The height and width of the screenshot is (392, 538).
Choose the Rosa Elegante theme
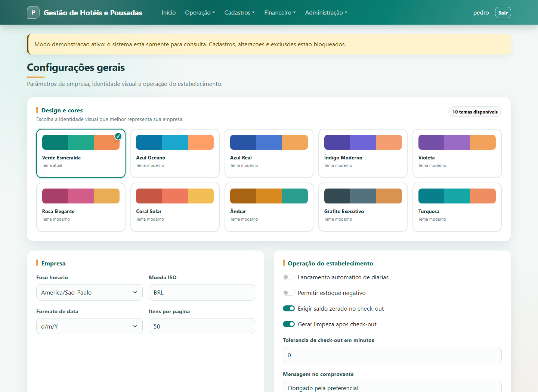pyautogui.click(x=81, y=207)
